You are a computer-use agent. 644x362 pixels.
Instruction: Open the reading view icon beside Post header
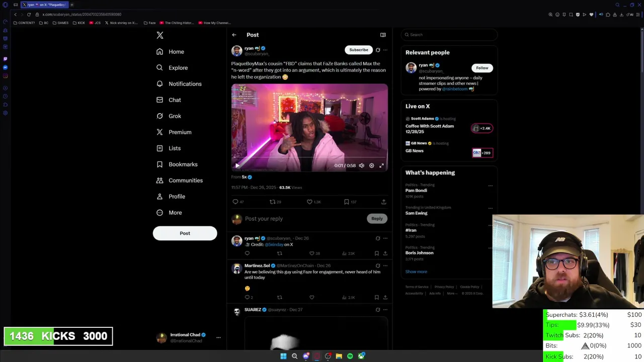383,35
